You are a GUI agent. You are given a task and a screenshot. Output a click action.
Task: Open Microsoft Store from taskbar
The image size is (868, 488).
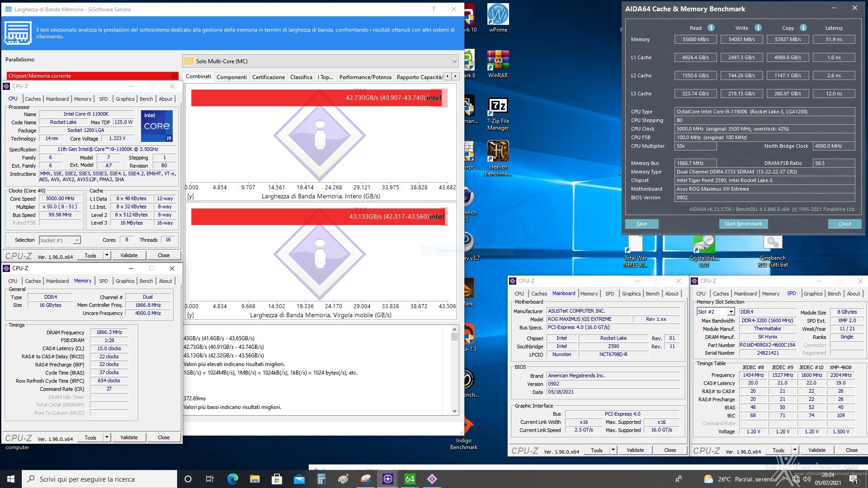277,479
